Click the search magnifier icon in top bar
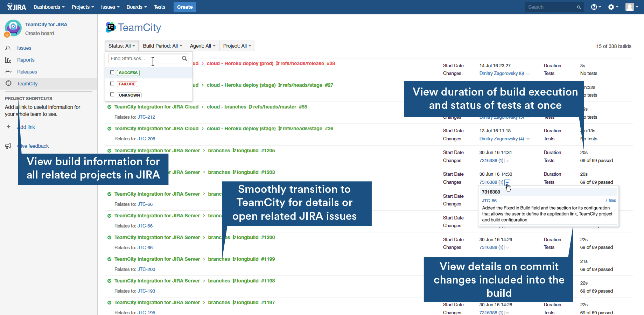 579,7
